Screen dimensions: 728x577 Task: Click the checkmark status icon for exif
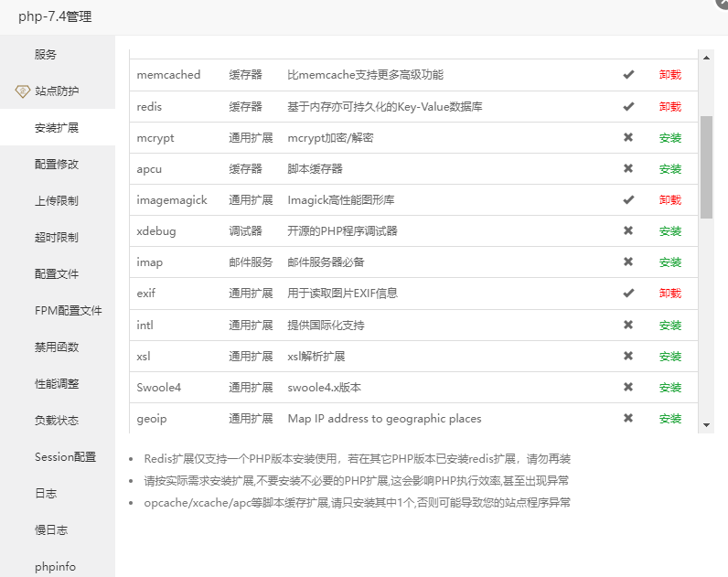coord(628,294)
